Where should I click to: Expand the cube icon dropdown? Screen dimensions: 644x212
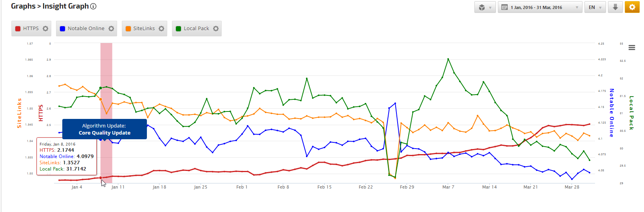(485, 7)
